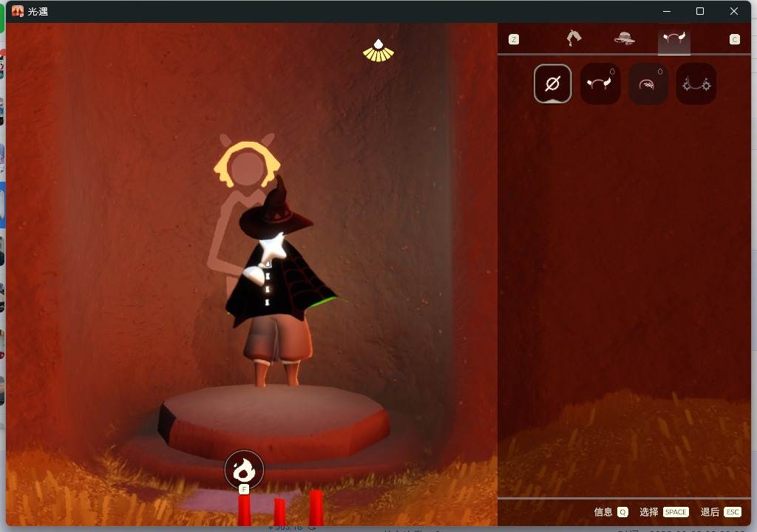Click the Z previous-category key hint
757x532 pixels.
514,40
